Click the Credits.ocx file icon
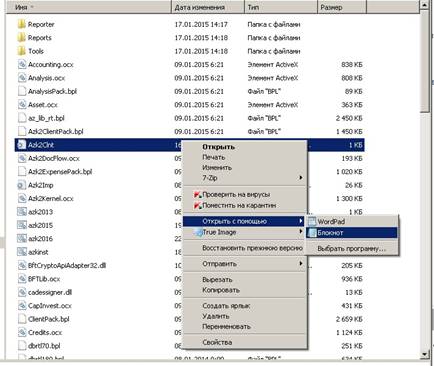434x366 pixels. (22, 332)
